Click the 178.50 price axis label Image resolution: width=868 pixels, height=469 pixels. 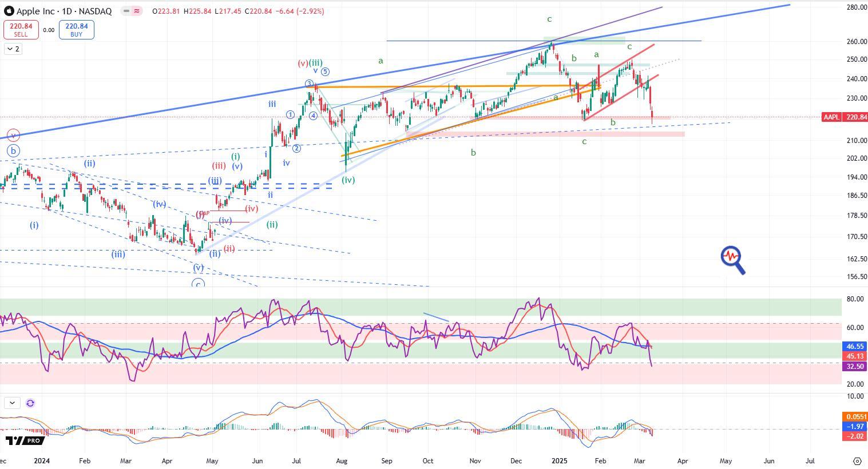pyautogui.click(x=857, y=216)
